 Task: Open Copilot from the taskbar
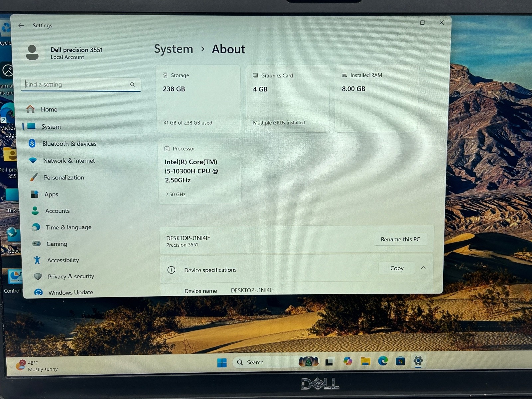tap(348, 361)
